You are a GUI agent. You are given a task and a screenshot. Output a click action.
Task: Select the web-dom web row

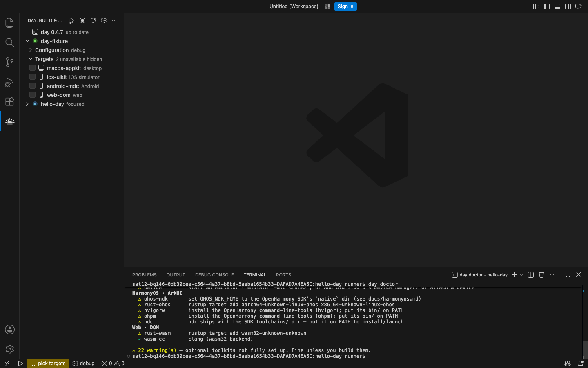[72, 95]
